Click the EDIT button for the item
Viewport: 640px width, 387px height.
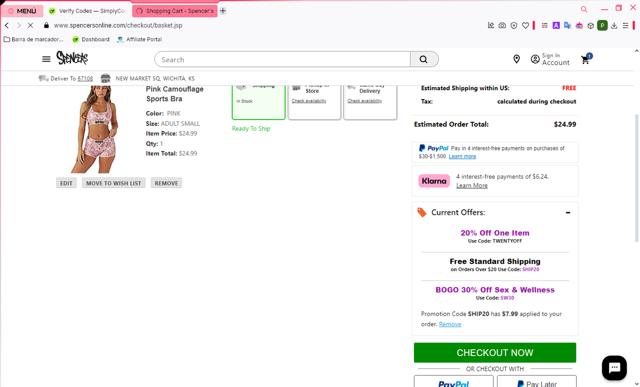coord(66,183)
